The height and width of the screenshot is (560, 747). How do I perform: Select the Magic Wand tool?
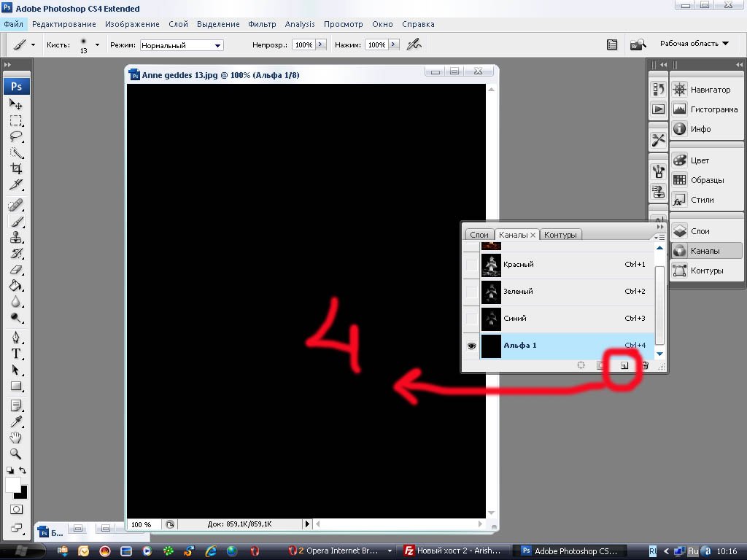tap(16, 153)
